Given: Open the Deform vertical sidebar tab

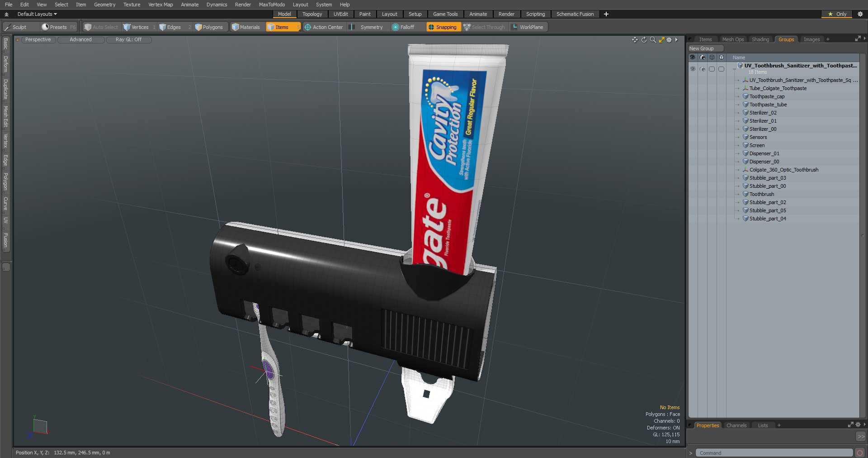Looking at the screenshot, I should (6, 64).
